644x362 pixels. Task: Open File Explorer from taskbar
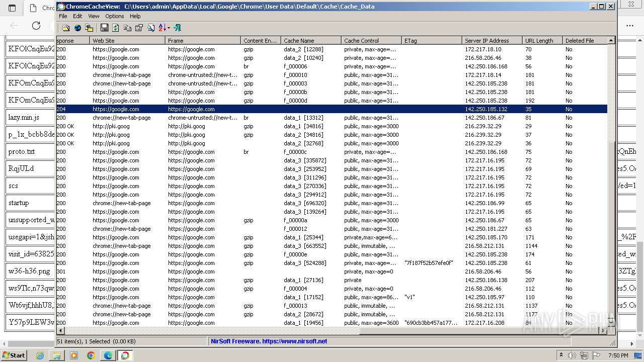pos(57,355)
